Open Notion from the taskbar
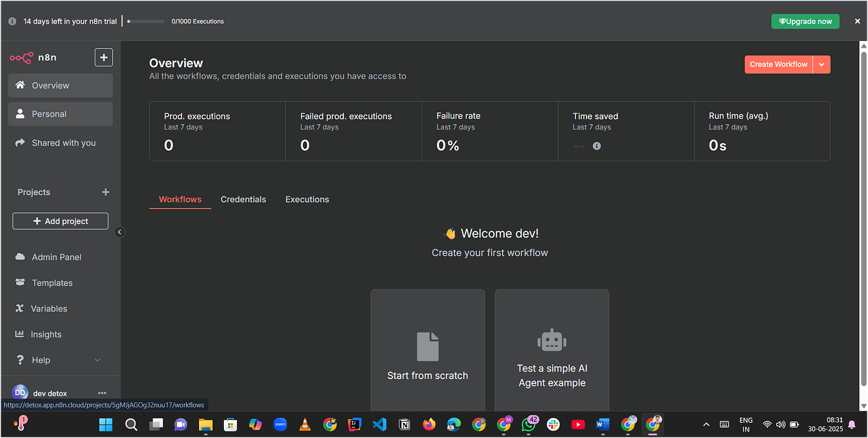The height and width of the screenshot is (438, 868). click(404, 424)
